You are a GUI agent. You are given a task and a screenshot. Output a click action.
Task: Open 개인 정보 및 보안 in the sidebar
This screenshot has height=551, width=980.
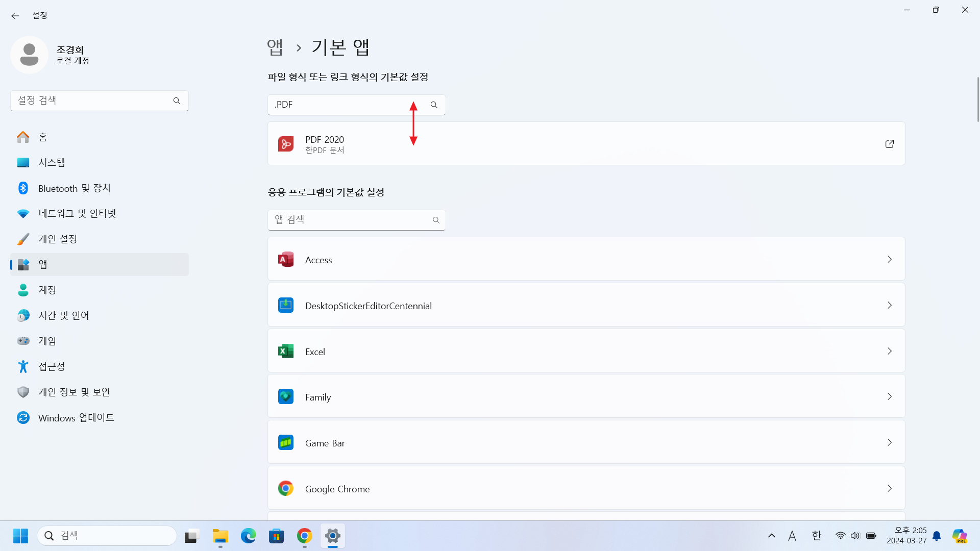tap(100, 392)
